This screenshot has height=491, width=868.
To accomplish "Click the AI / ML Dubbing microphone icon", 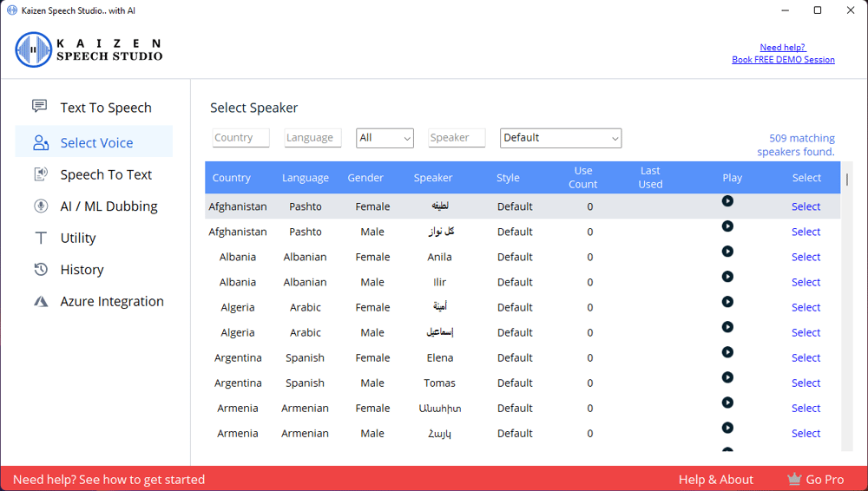I will click(40, 206).
